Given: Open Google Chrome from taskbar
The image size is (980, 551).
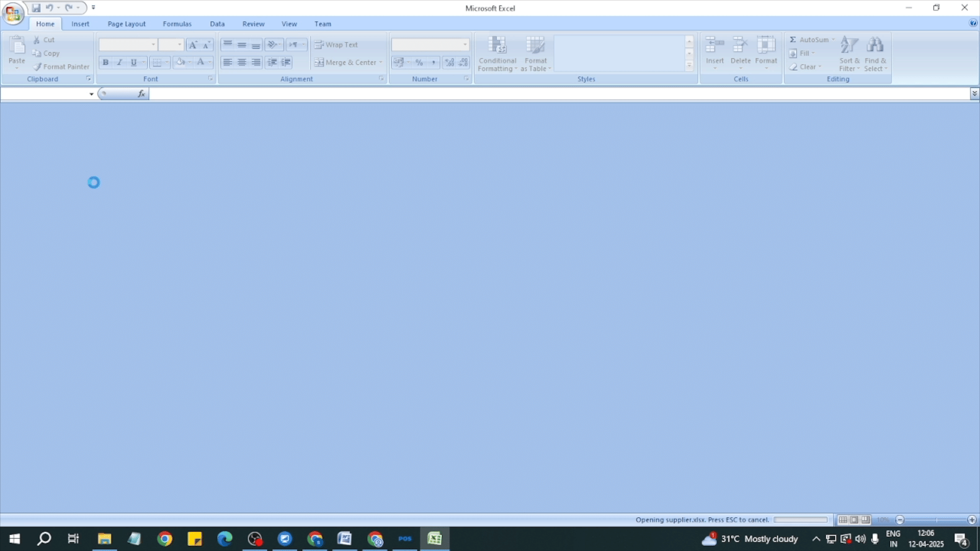Looking at the screenshot, I should pos(165,539).
